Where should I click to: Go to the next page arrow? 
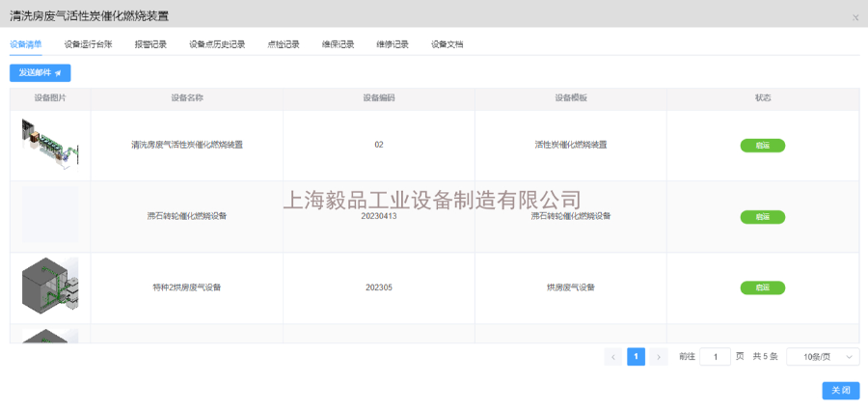pos(659,357)
